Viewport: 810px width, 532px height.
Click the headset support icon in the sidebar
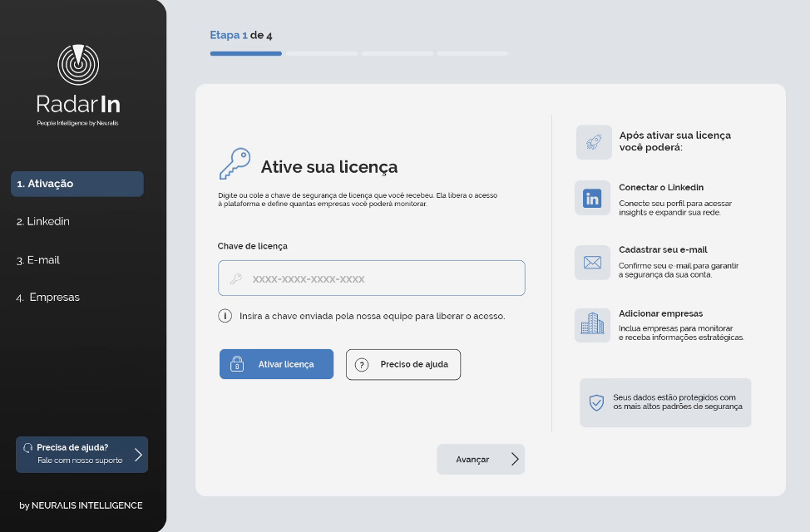point(28,448)
